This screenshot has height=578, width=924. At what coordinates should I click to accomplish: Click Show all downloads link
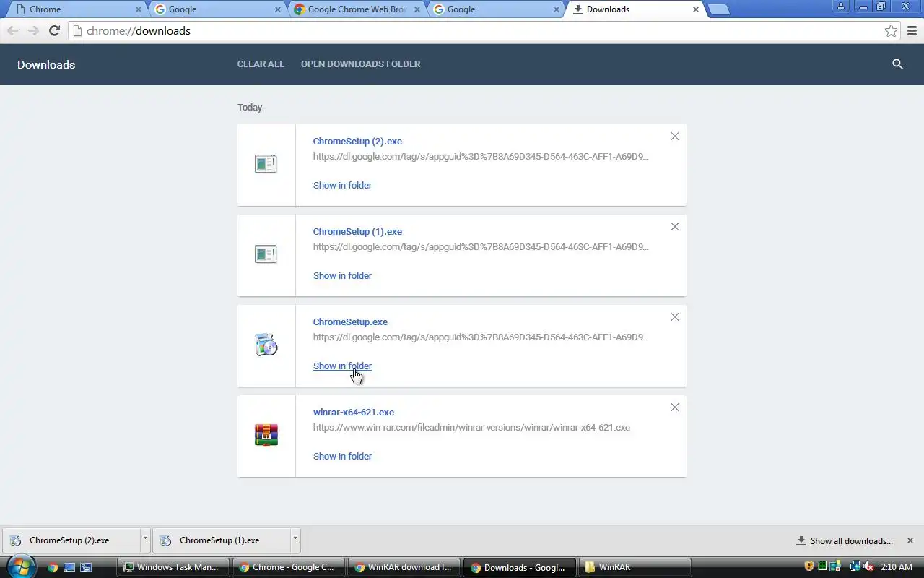[851, 540]
